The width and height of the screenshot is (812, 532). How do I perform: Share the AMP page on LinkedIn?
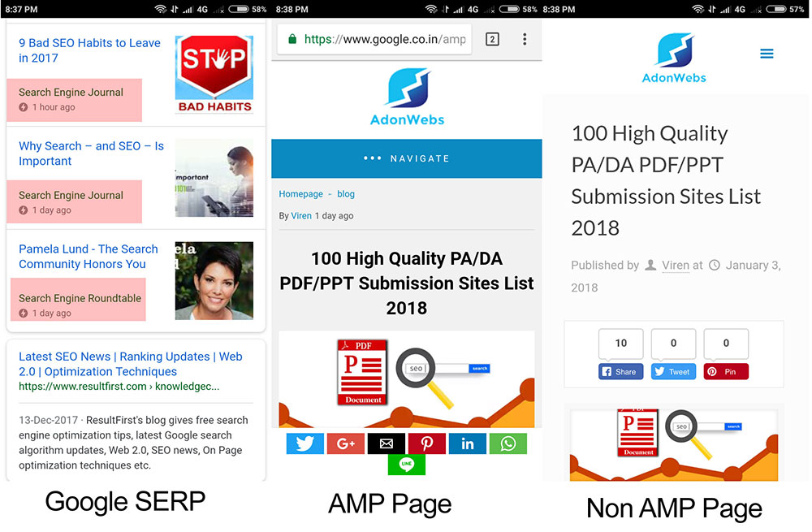point(467,443)
